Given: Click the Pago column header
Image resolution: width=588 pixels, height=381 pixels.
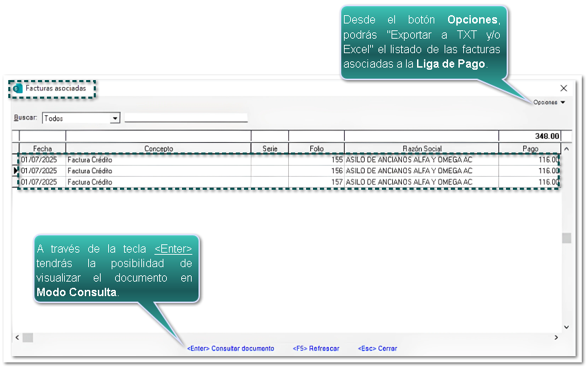Looking at the screenshot, I should [529, 148].
